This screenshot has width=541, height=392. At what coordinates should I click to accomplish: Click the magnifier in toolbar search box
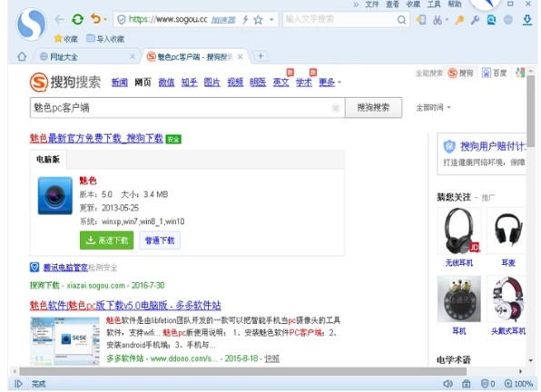point(401,20)
